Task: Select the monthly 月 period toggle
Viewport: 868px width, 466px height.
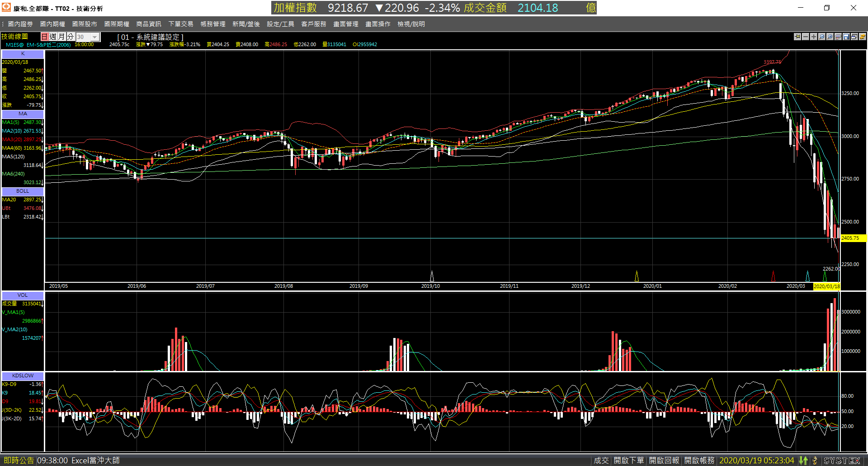Action: coord(62,37)
